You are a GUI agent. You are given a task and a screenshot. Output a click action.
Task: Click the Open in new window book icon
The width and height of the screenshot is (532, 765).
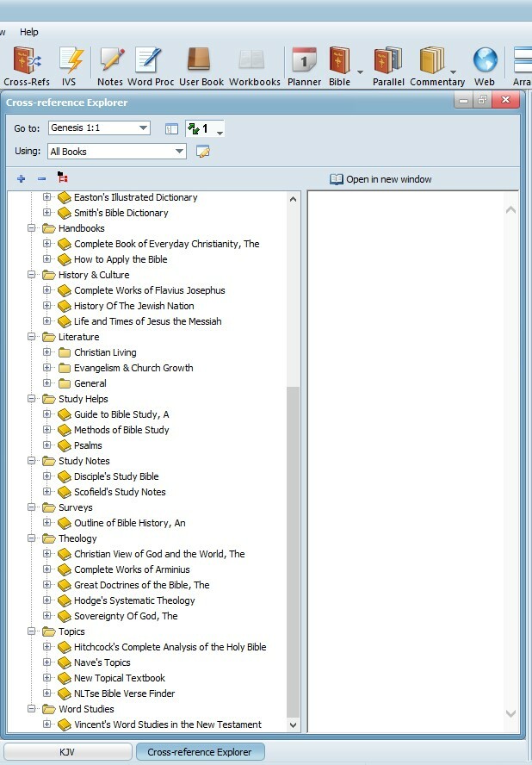[x=336, y=179]
